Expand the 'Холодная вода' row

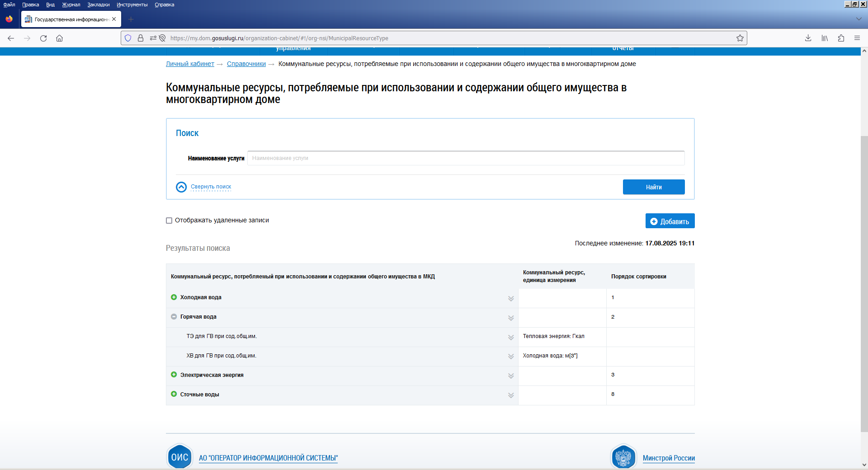coord(174,297)
